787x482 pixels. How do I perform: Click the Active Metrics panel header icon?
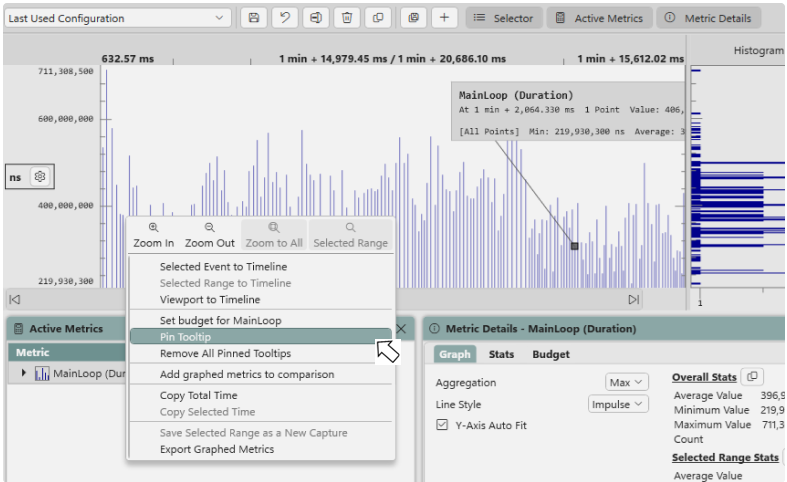pos(19,329)
